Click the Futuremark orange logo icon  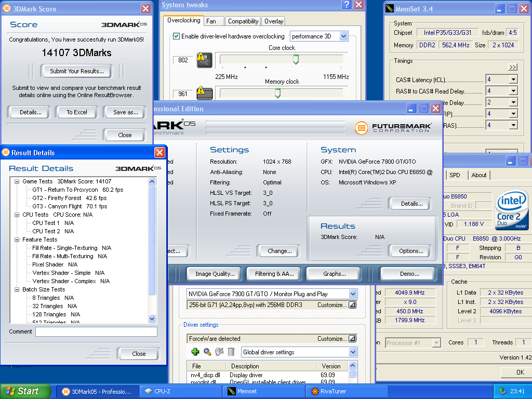pos(362,128)
